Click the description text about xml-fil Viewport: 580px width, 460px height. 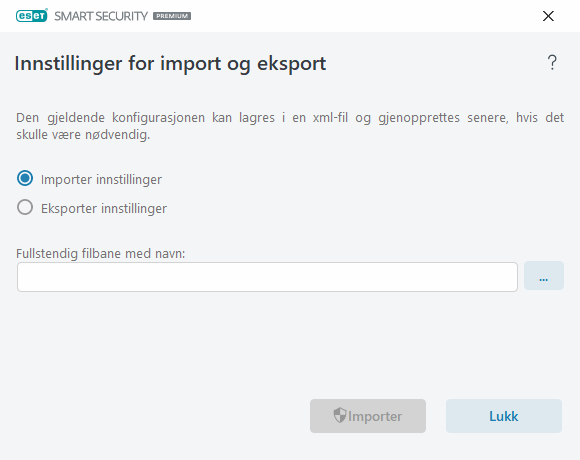(x=290, y=126)
